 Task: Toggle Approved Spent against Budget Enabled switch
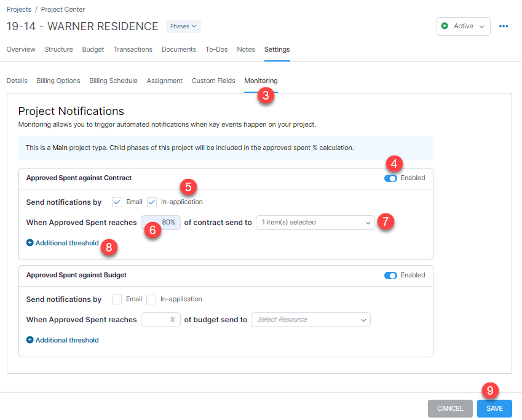(390, 275)
